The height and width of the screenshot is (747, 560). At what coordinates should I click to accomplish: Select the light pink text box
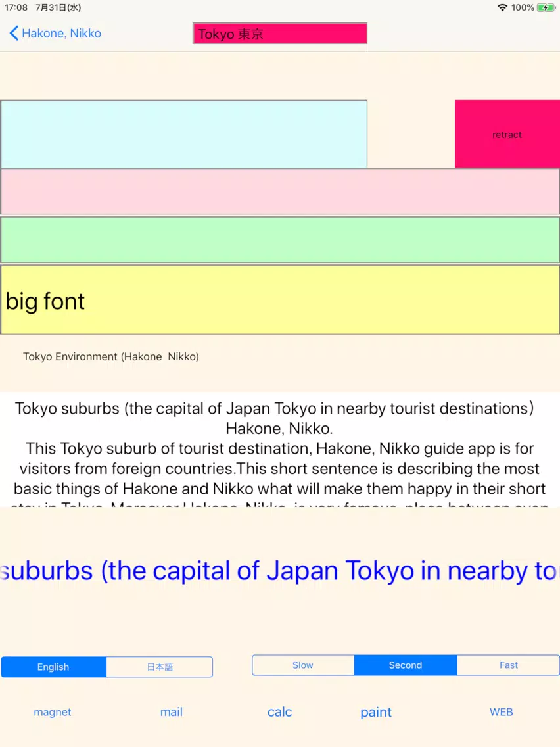point(280,191)
